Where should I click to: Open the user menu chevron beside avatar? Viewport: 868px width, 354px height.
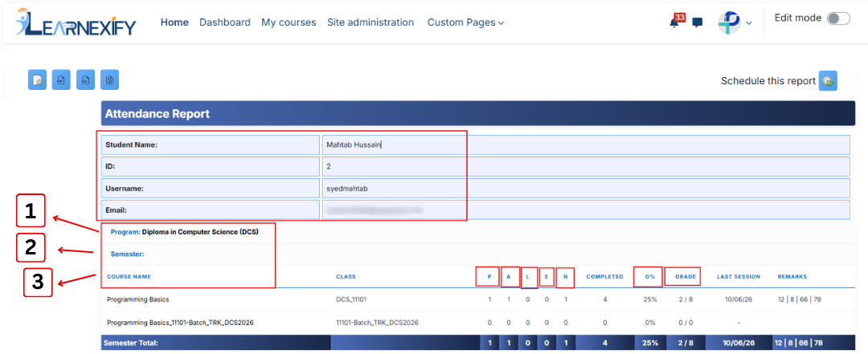pyautogui.click(x=749, y=23)
